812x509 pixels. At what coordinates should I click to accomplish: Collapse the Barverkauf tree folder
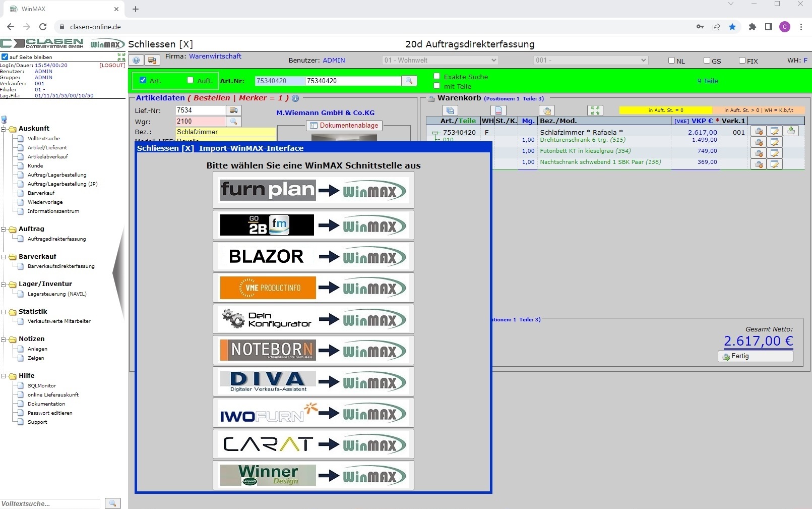pos(4,257)
